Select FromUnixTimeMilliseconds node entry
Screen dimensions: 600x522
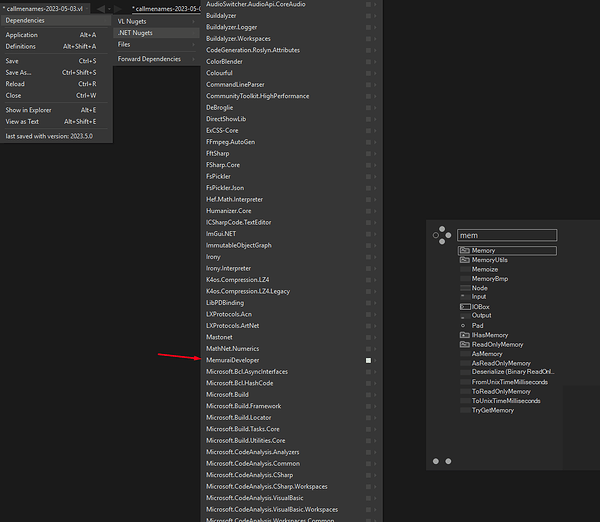pyautogui.click(x=510, y=382)
